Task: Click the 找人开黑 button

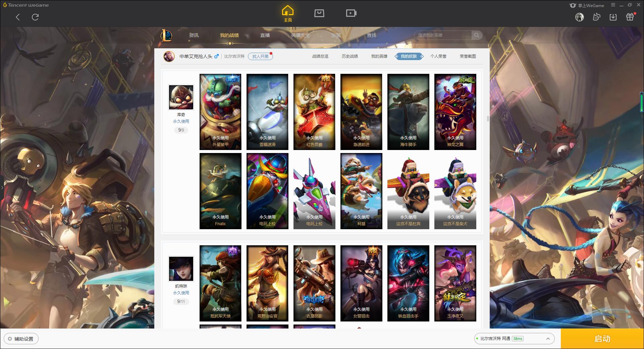Action: (260, 56)
